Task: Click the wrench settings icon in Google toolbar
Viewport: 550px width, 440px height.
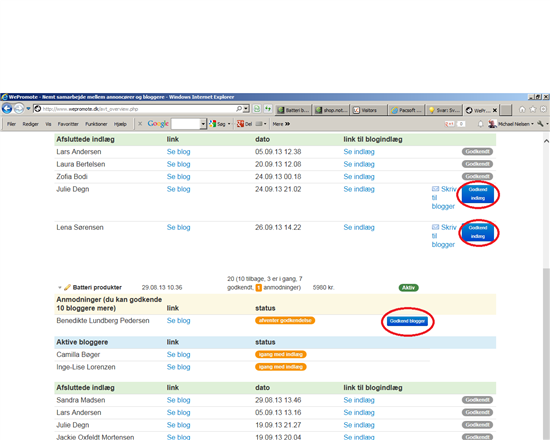Action: tap(540, 124)
